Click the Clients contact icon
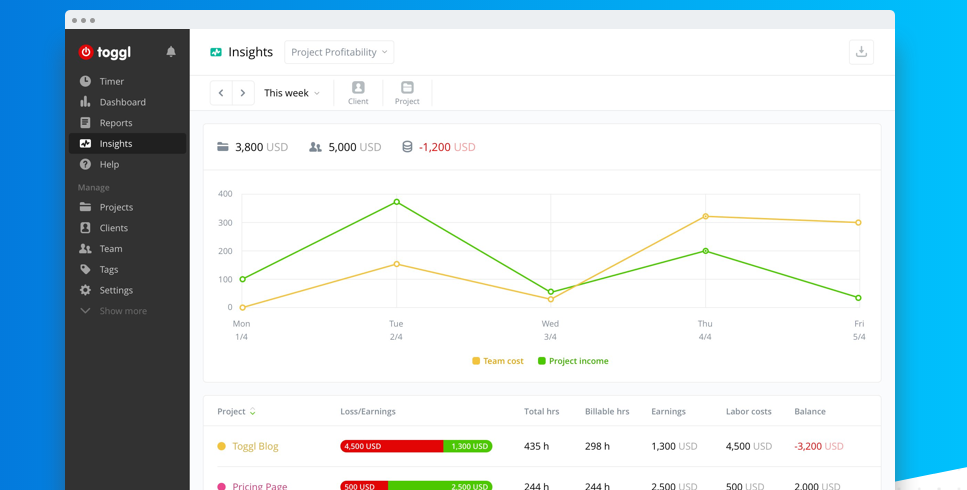This screenshot has width=967, height=490. 85,228
